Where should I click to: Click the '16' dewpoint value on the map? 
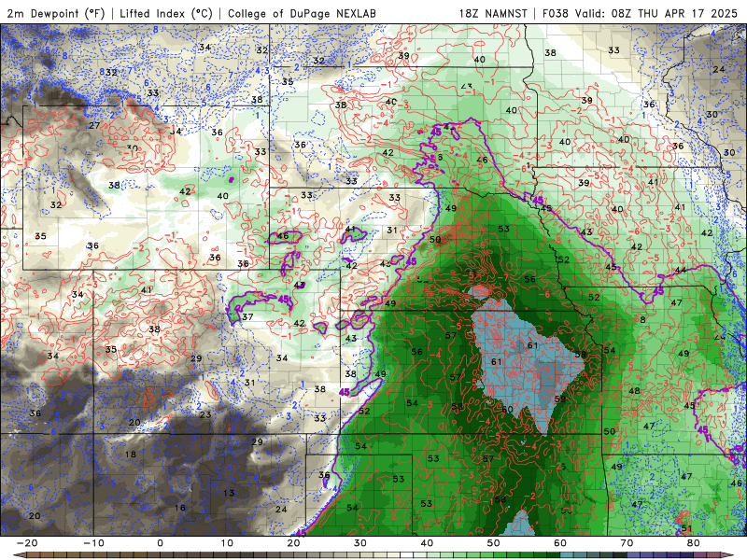pyautogui.click(x=179, y=508)
